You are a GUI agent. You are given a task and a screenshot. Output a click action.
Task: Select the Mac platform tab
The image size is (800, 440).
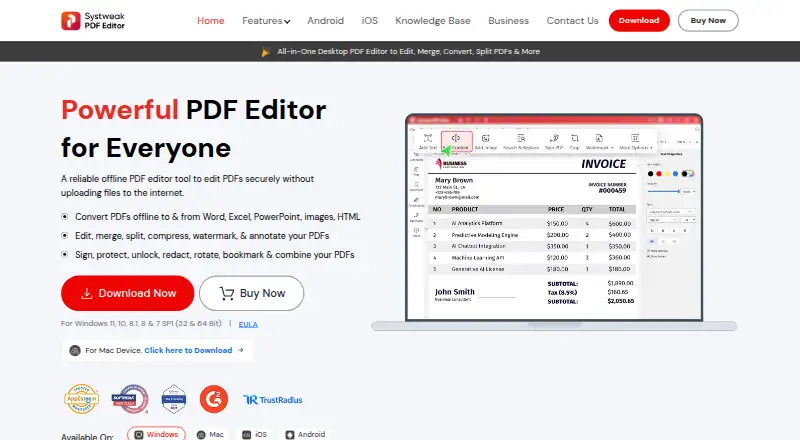210,434
